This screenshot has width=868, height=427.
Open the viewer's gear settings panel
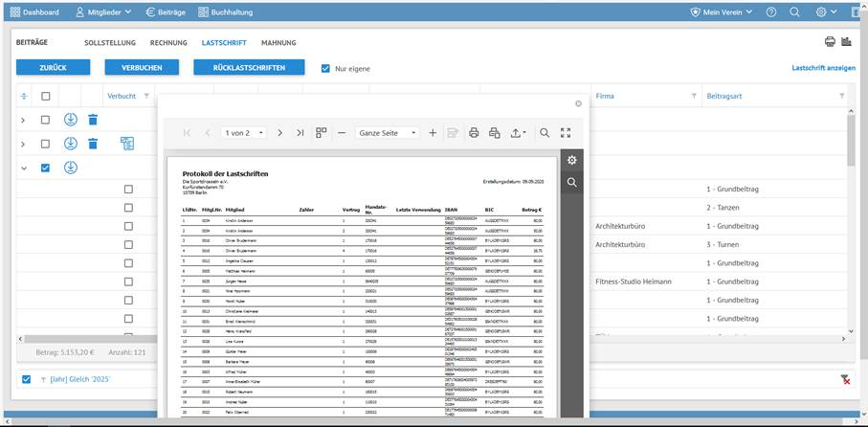572,160
